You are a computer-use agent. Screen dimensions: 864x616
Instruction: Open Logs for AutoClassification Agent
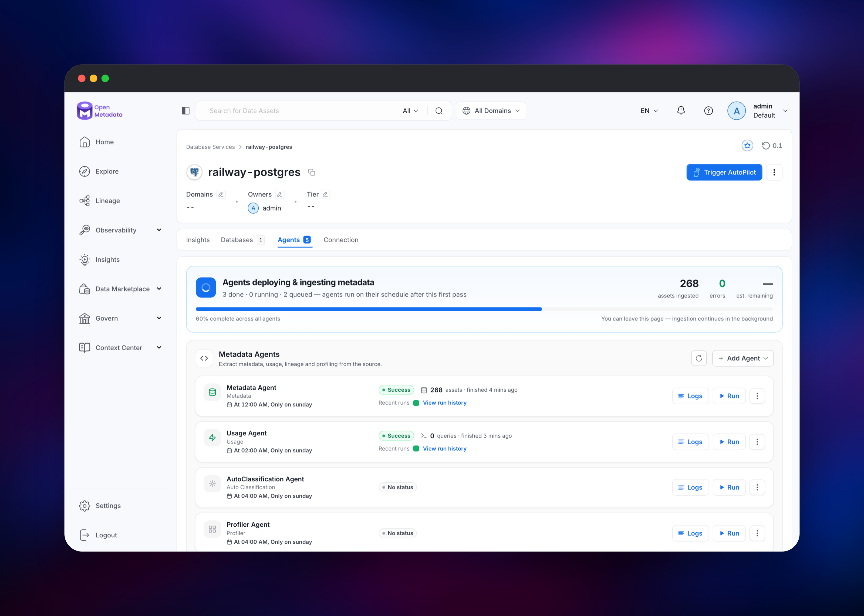[x=690, y=488]
